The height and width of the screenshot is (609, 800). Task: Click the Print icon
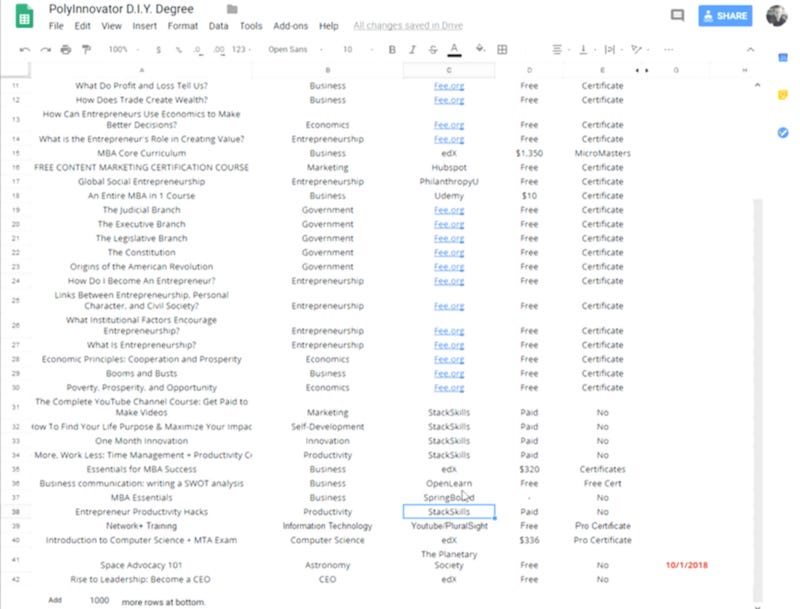(66, 49)
